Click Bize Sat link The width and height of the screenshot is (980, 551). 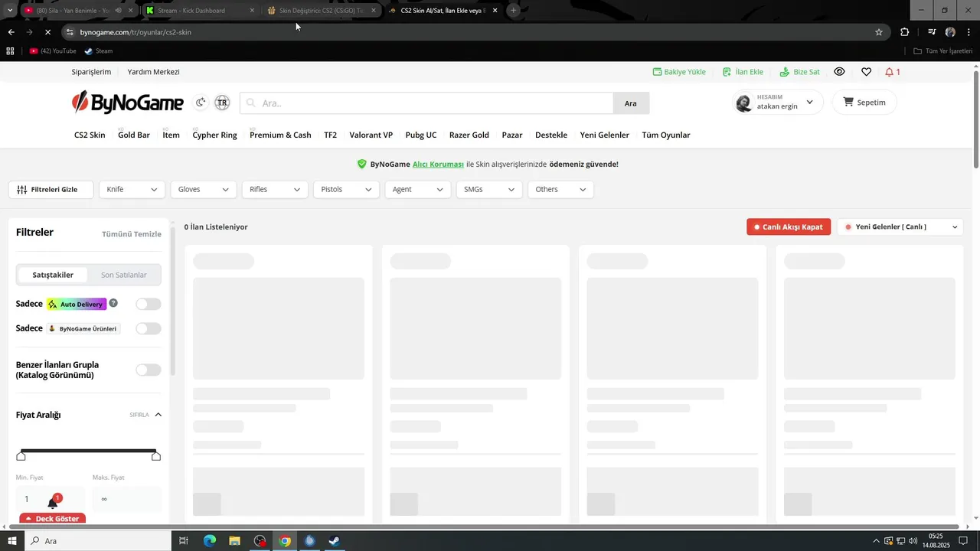[x=799, y=71]
